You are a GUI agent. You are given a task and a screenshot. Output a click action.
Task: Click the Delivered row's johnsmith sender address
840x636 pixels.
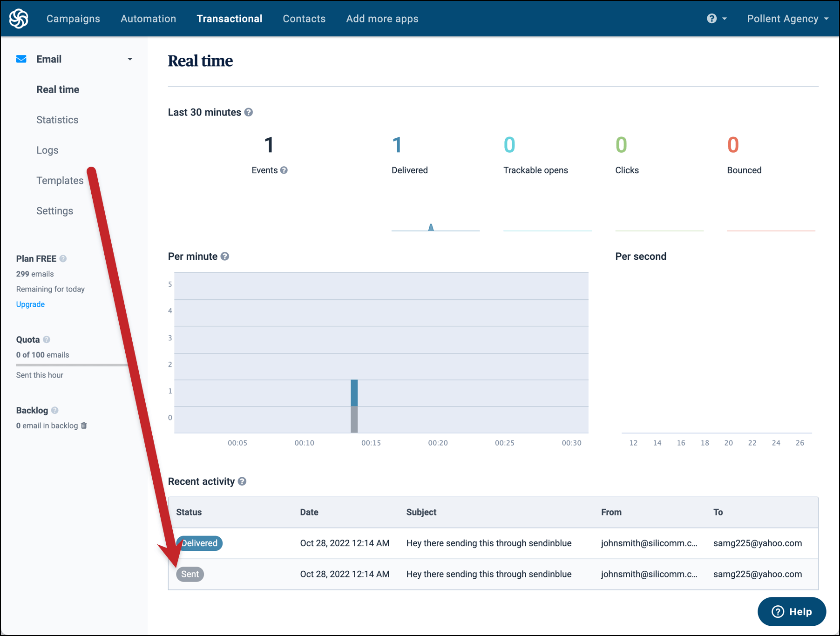pyautogui.click(x=649, y=543)
